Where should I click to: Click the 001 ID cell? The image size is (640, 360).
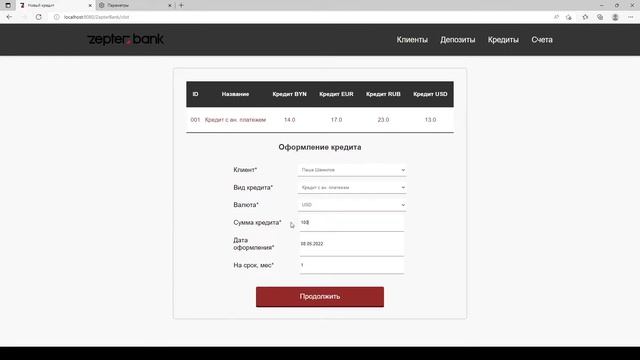(195, 120)
